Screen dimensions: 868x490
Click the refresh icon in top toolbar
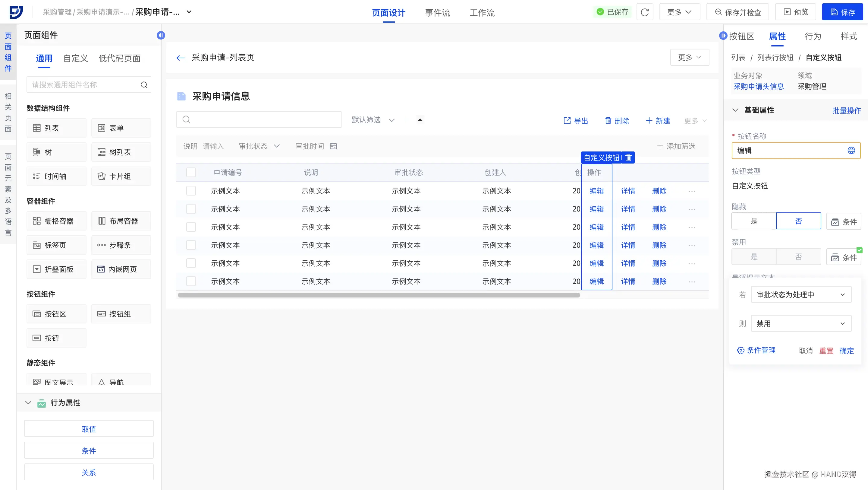coord(645,12)
